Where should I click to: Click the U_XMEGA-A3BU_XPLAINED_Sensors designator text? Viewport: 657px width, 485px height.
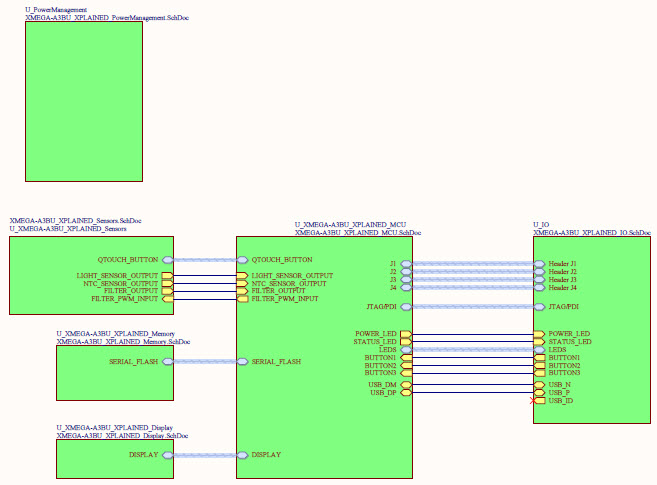click(x=68, y=229)
